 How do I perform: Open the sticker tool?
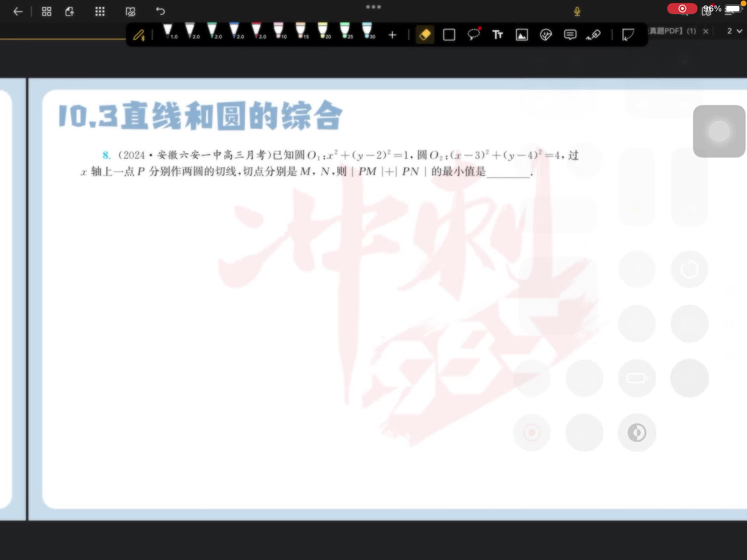(x=546, y=35)
